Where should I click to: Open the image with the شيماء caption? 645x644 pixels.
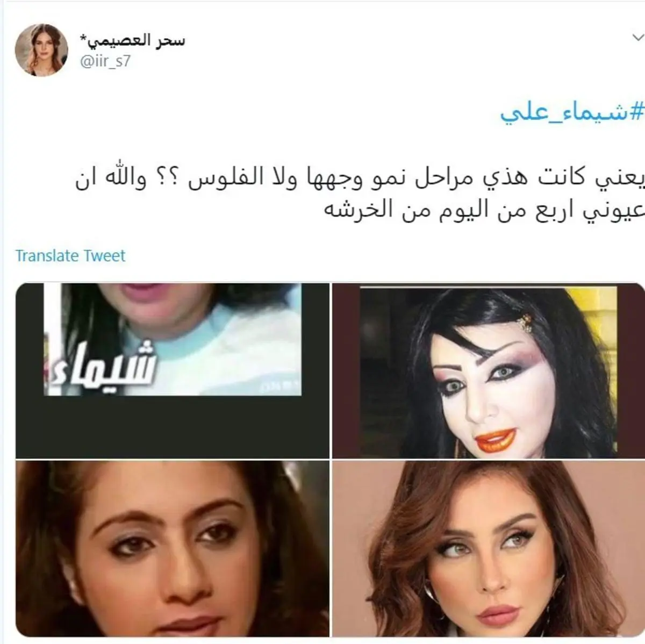pos(172,371)
